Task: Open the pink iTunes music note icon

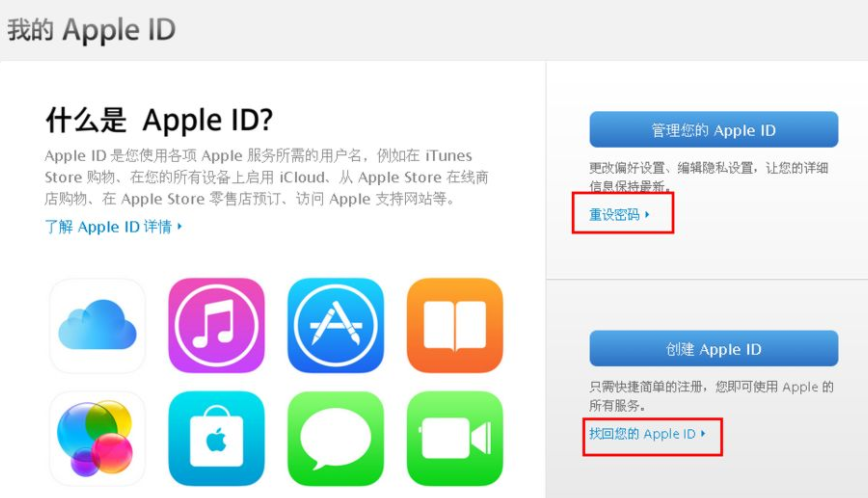Action: click(x=216, y=326)
